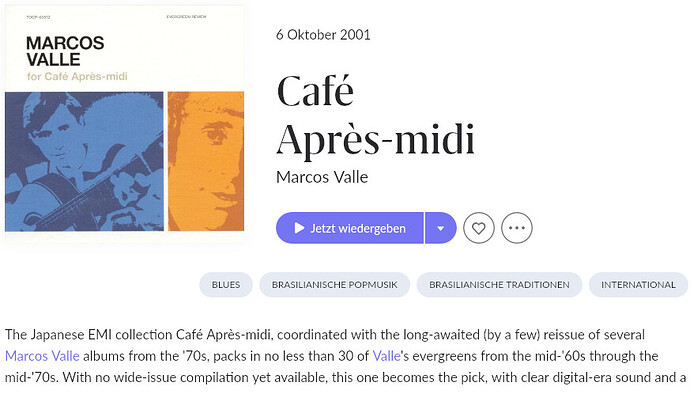Screen dimensions: 690x408
Task: Select the BLUES genre tag
Action: 226,285
